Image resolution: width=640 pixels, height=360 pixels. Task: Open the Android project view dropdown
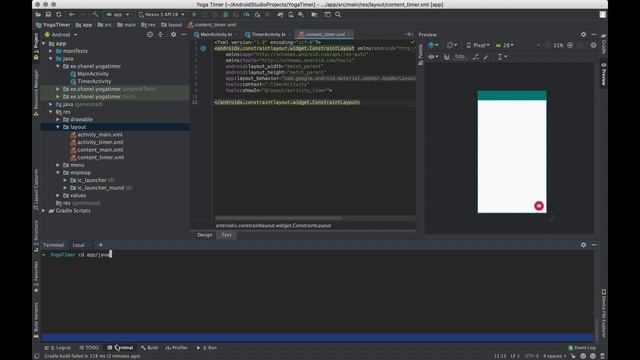tap(61, 35)
